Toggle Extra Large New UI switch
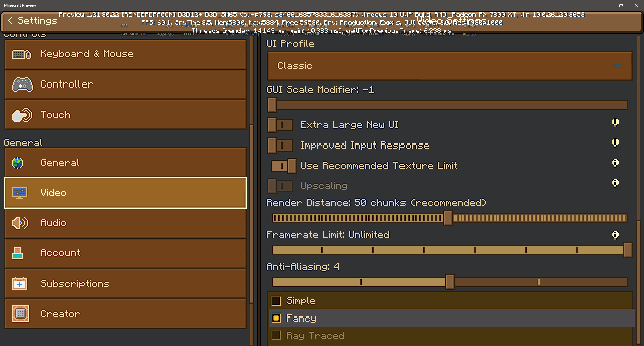 280,125
